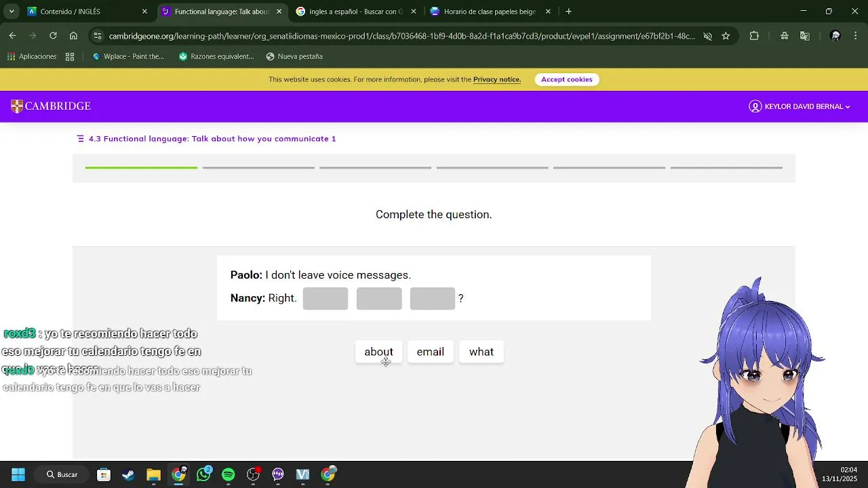Viewport: 868px width, 488px height.
Task: Open Spotify from the taskbar
Action: tap(229, 474)
